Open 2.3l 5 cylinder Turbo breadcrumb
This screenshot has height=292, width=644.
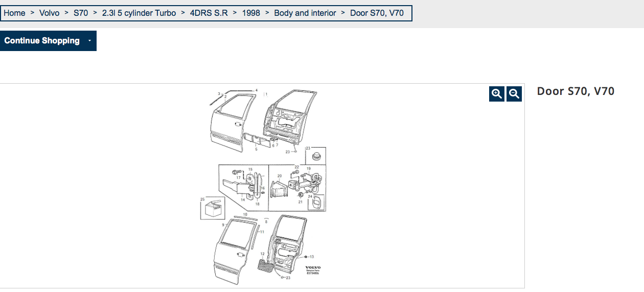(139, 13)
